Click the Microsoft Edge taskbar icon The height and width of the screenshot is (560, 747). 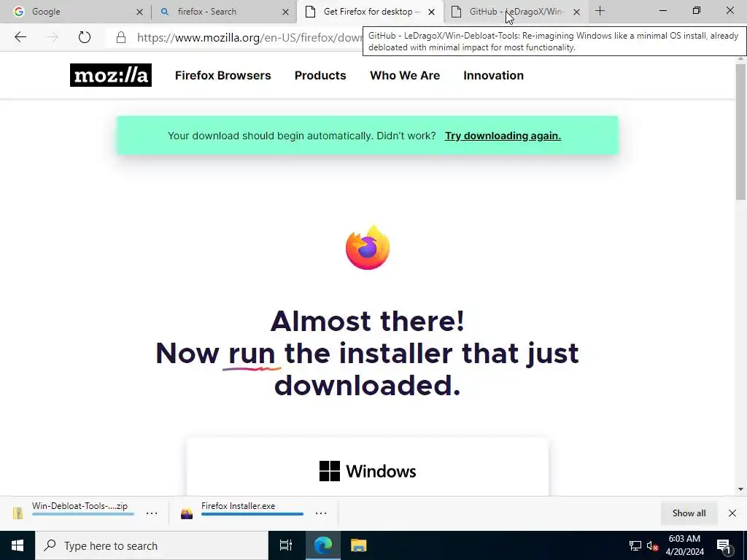323,545
